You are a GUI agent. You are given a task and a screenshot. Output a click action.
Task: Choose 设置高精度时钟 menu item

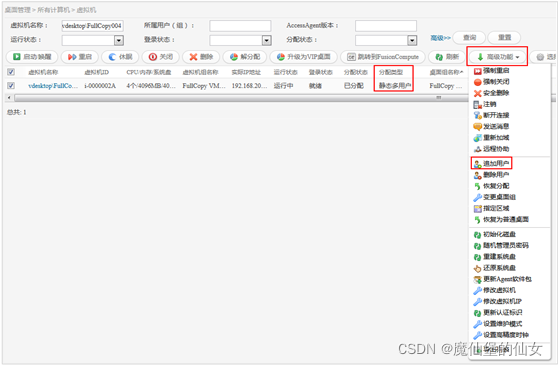[501, 335]
